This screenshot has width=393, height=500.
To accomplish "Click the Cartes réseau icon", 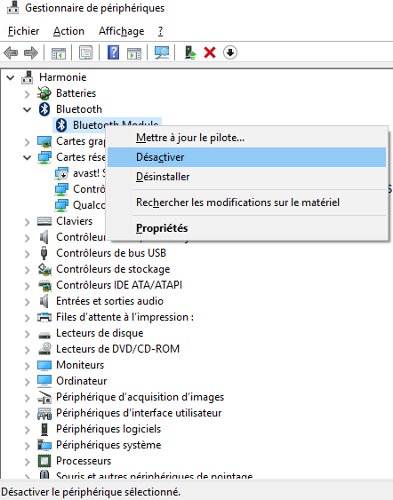I will (x=44, y=157).
